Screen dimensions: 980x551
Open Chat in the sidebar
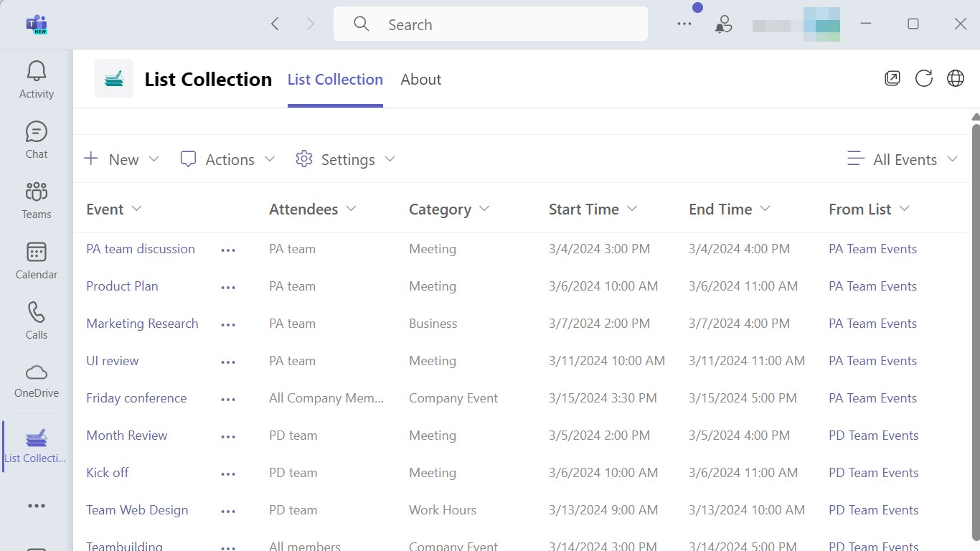click(37, 139)
